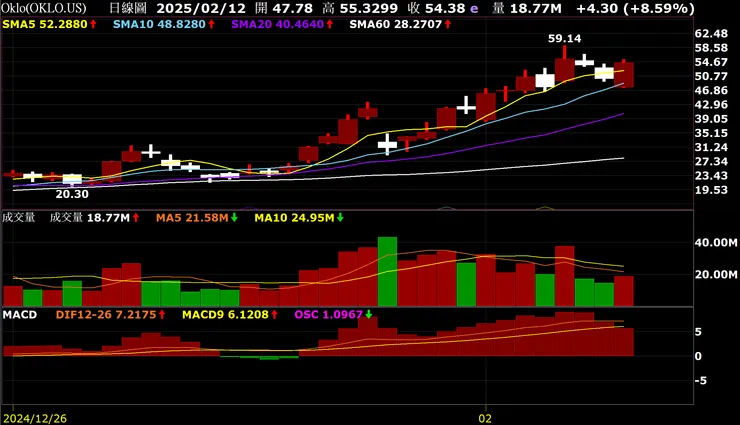Click the 20.00M volume axis label
740x425 pixels.
716,275
